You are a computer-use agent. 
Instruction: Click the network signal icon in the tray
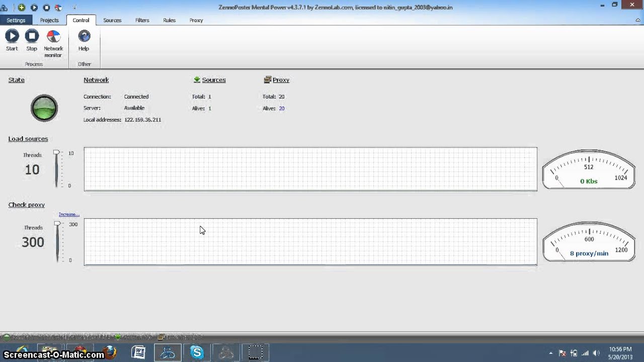[x=585, y=353]
